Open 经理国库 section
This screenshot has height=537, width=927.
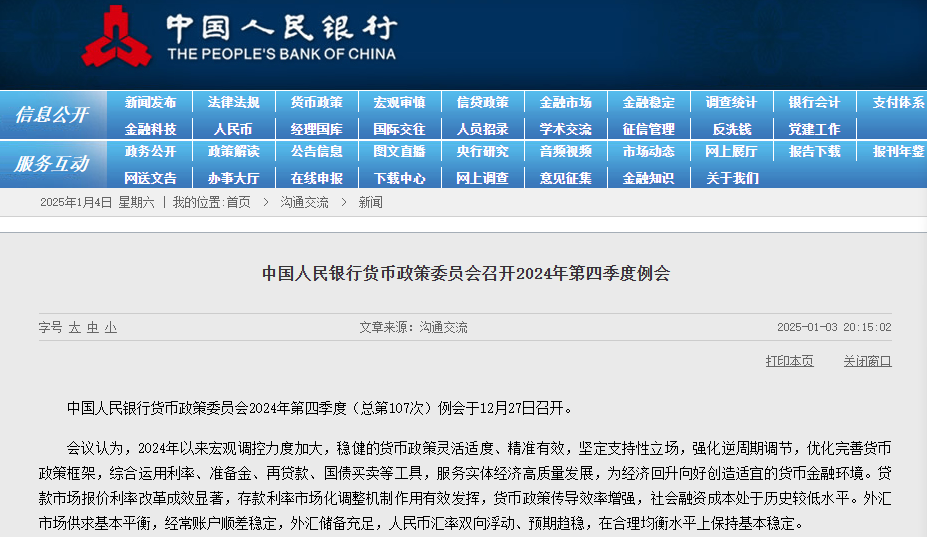(316, 129)
